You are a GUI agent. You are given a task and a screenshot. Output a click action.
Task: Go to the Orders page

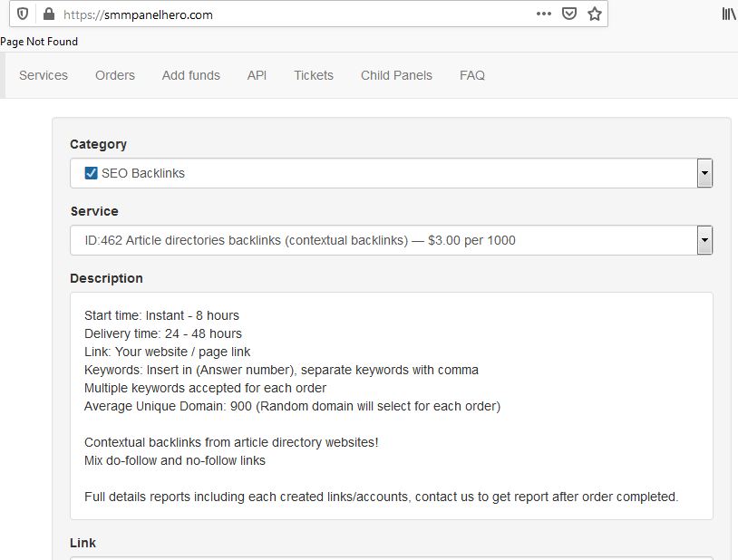click(x=115, y=75)
